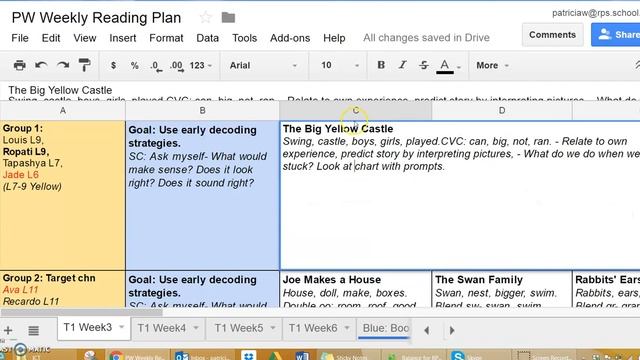Select the Rabbits' Ears cell
This screenshot has height=360, width=640.
606,289
